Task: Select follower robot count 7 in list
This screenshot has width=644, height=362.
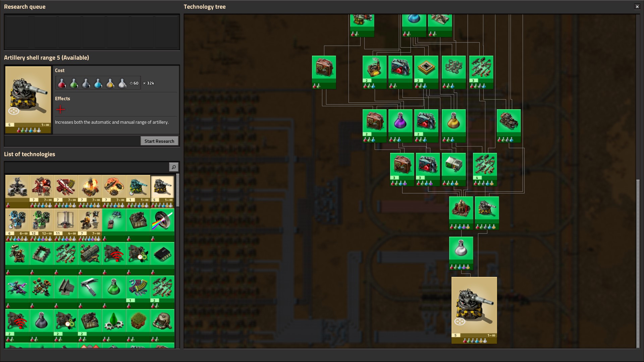Action: click(x=90, y=225)
